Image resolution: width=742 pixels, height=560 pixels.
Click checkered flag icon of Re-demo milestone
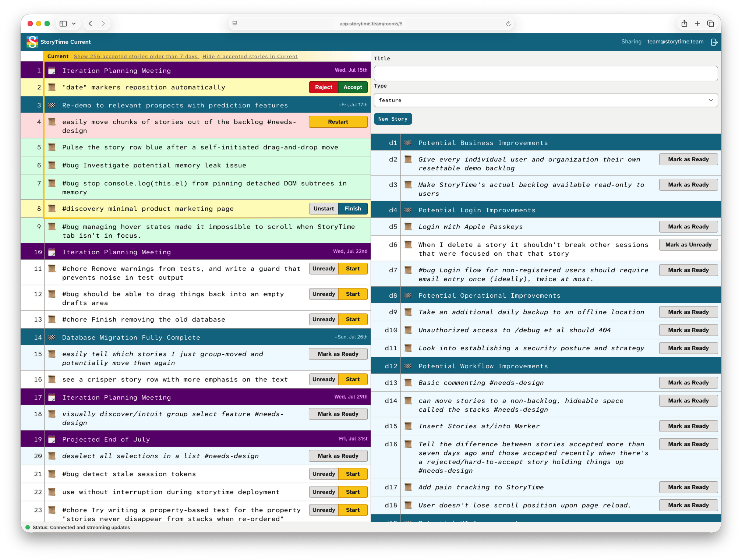52,105
